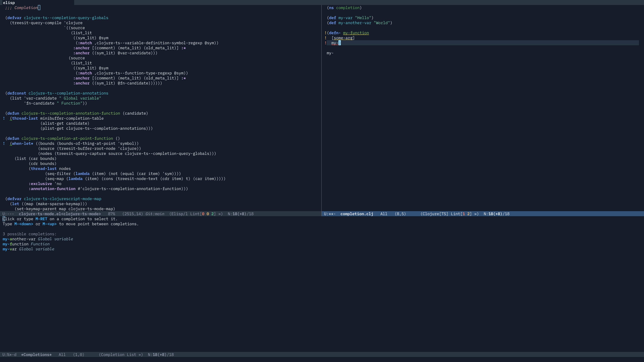Image resolution: width=644 pixels, height=362 pixels.
Task: Click '87%' in the elisp mode line
Action: [x=112, y=214]
